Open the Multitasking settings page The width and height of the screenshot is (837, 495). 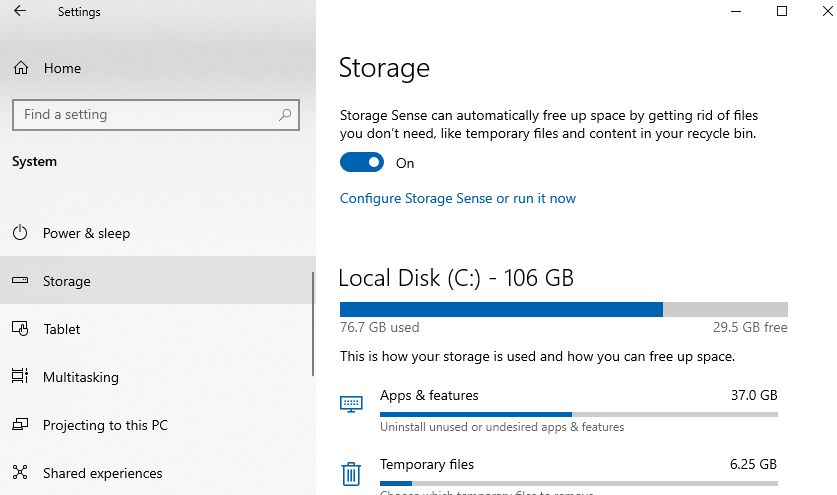coord(80,377)
